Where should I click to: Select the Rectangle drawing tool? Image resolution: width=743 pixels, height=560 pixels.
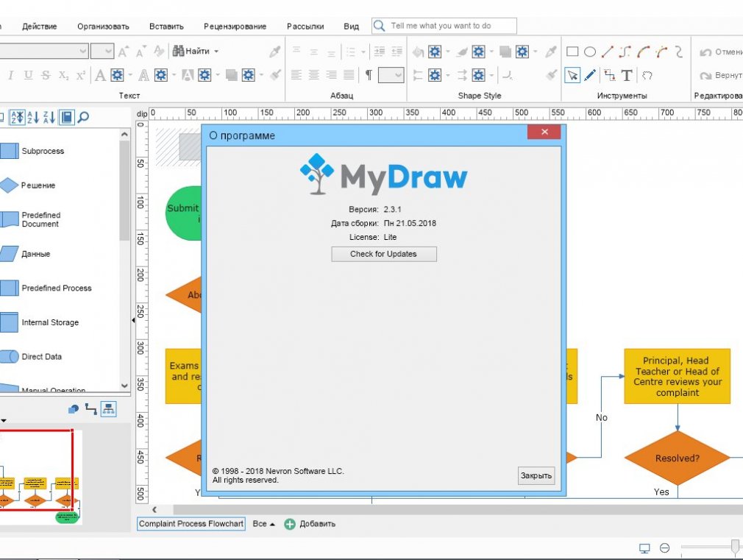(x=572, y=52)
